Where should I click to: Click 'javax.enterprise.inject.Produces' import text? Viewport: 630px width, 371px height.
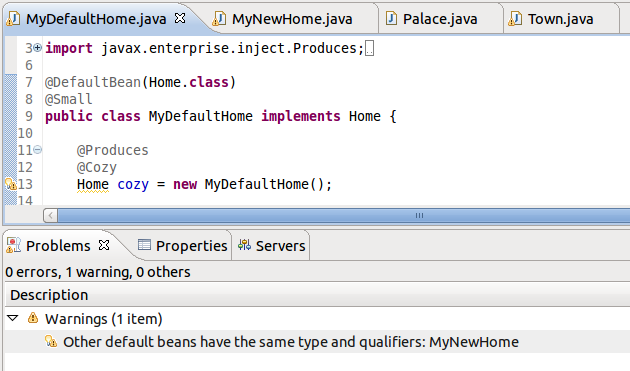(x=229, y=48)
